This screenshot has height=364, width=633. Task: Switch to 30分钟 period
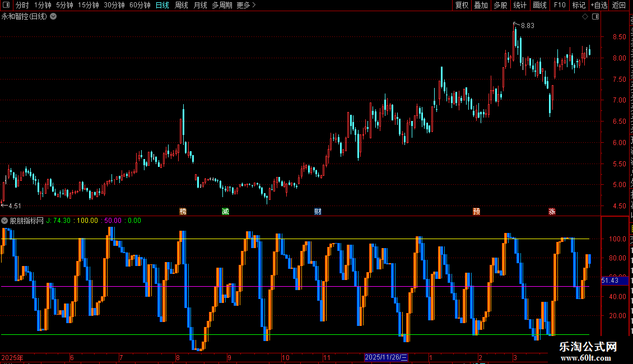(x=114, y=5)
